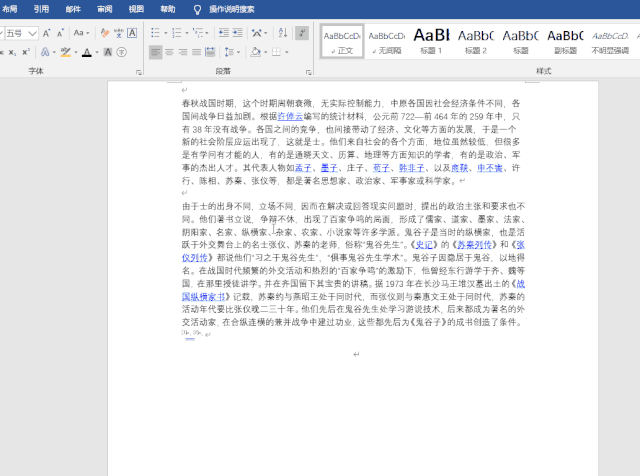The height and width of the screenshot is (476, 640).
Task: Open the 审阅 ribbon tab
Action: pyautogui.click(x=104, y=8)
